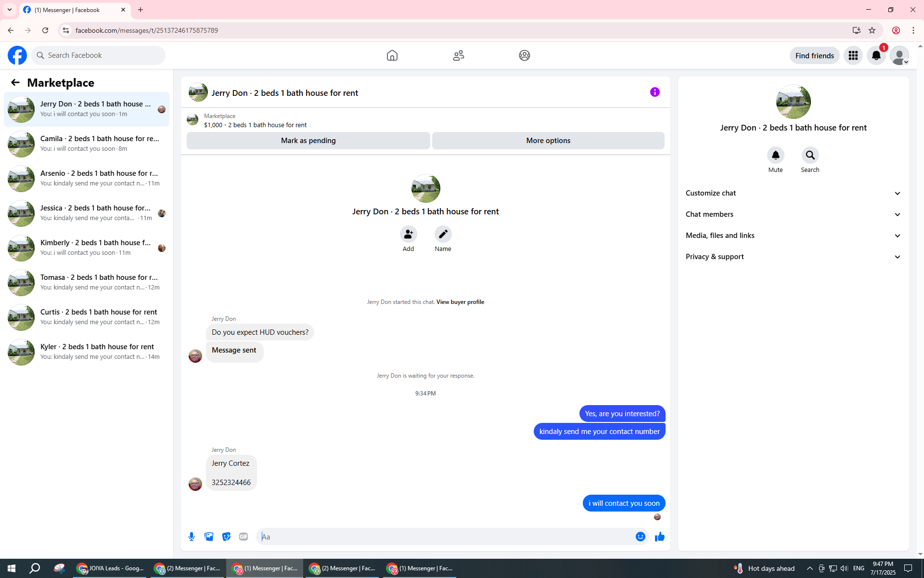Click Jerry Don's avatar beside phone number
924x578 pixels.
(195, 484)
